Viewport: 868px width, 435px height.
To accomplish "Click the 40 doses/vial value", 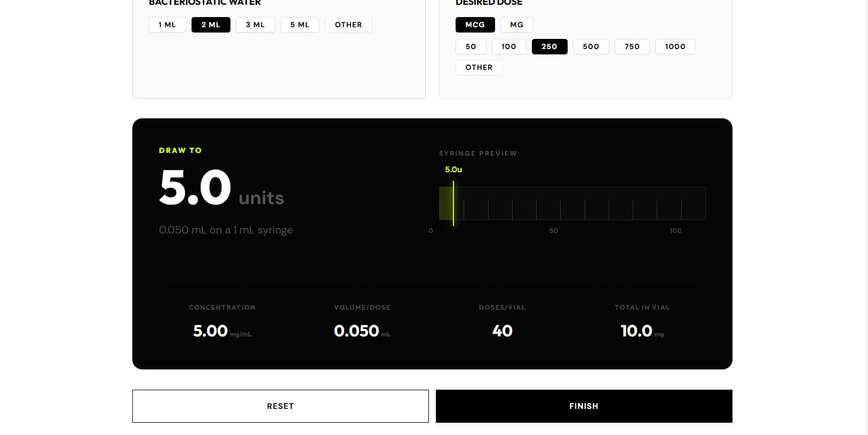I will (502, 331).
